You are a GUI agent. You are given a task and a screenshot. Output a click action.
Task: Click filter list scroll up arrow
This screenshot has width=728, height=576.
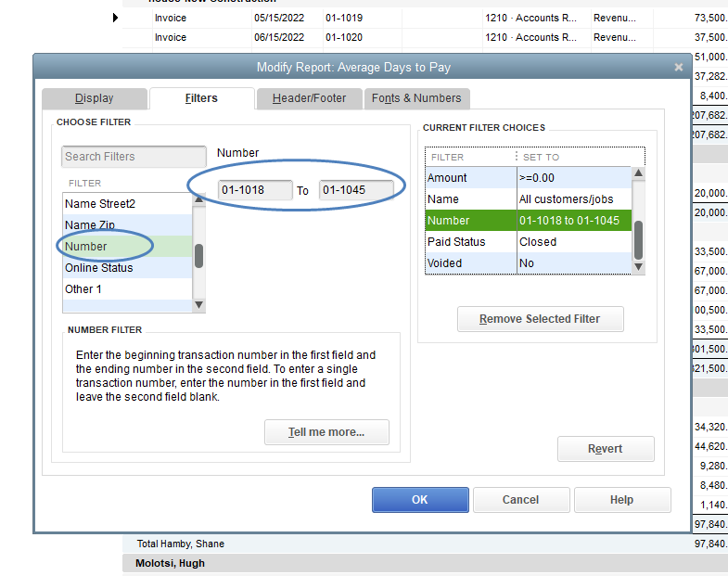click(x=198, y=199)
